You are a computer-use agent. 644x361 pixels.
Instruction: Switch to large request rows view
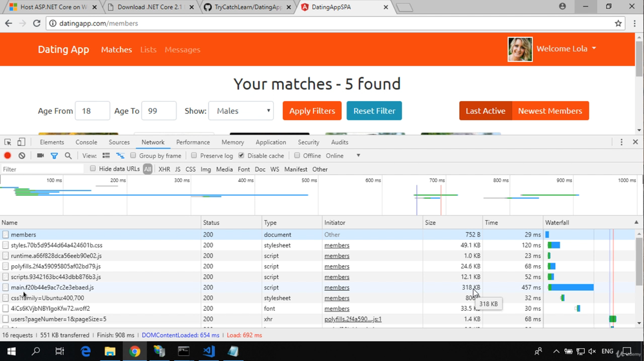click(x=106, y=156)
